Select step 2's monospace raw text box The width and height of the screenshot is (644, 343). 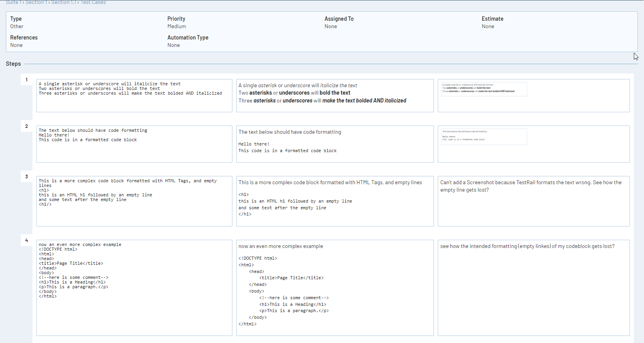[x=134, y=144]
